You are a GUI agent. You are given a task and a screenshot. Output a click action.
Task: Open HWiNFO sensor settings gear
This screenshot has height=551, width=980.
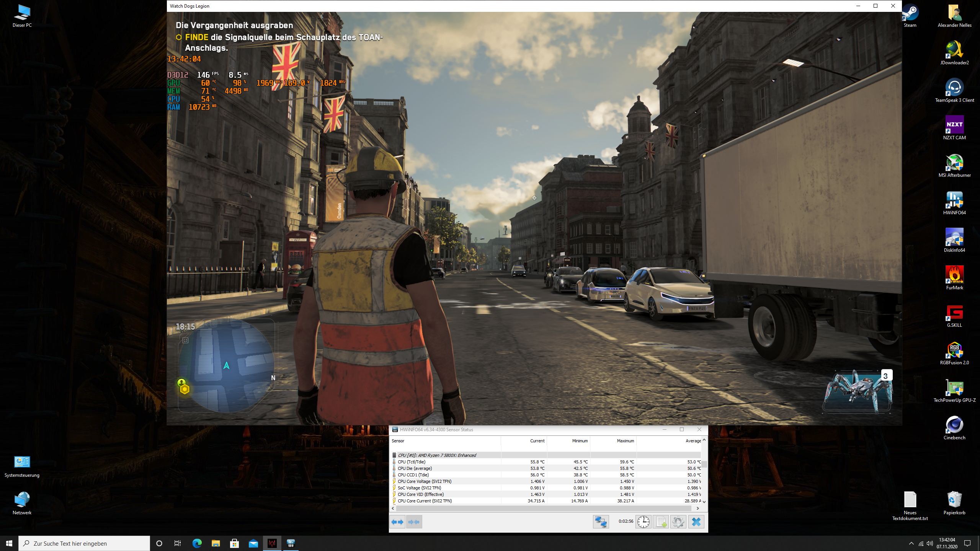coord(678,522)
